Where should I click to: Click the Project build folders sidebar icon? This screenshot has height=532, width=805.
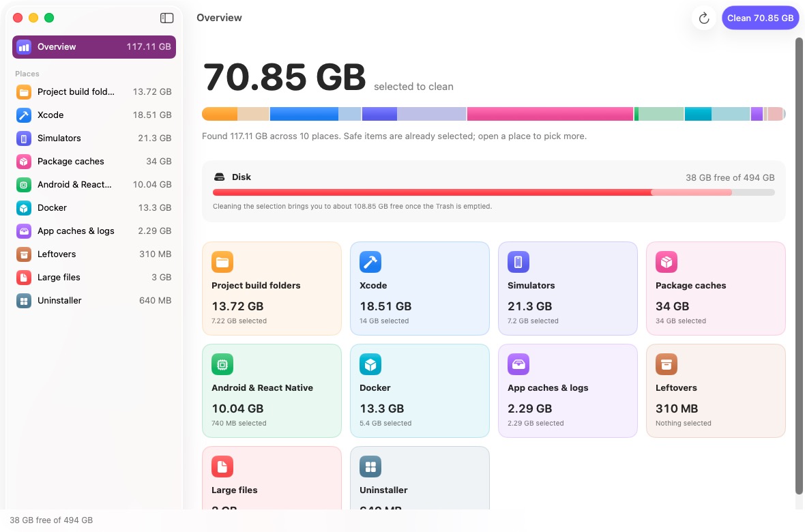coord(24,92)
